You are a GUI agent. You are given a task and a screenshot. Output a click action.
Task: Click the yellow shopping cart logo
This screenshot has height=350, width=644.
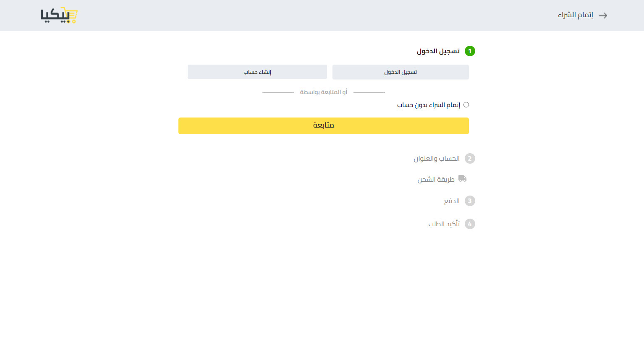click(59, 15)
